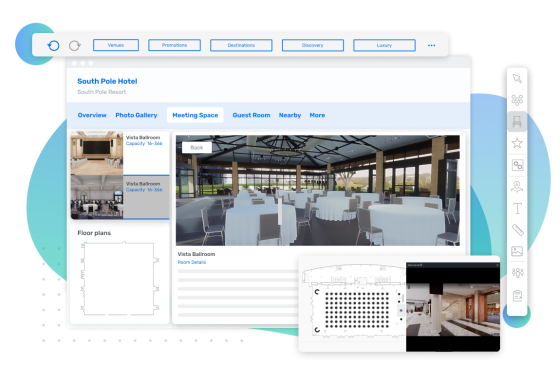Viewport: 560px width, 365px height.
Task: Select the attendees group tool
Action: (517, 273)
